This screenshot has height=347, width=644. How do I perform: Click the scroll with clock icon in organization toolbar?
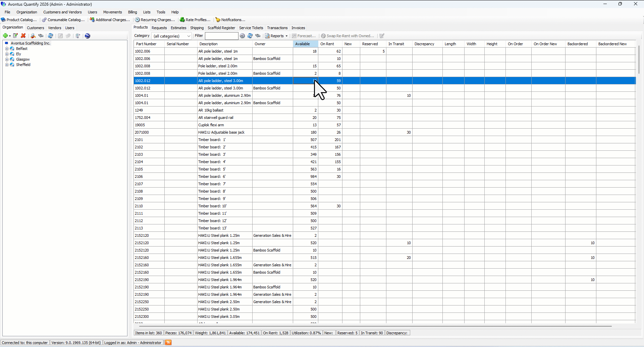pos(78,36)
